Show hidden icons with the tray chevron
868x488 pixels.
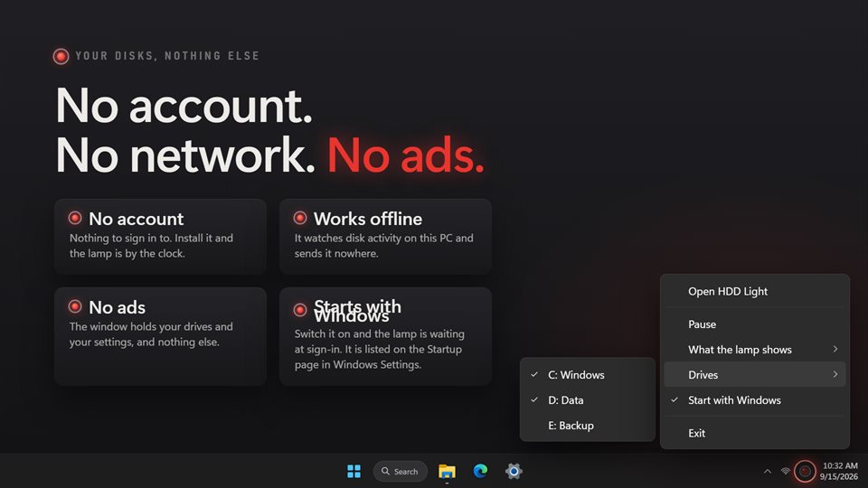coord(768,472)
